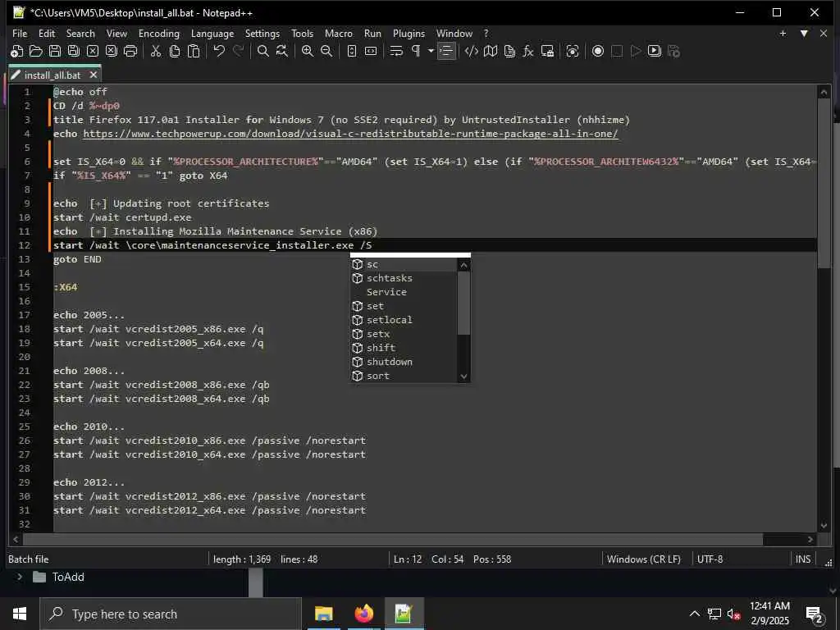This screenshot has width=840, height=630.
Task: Click the Open file folder icon
Action: pyautogui.click(x=36, y=52)
